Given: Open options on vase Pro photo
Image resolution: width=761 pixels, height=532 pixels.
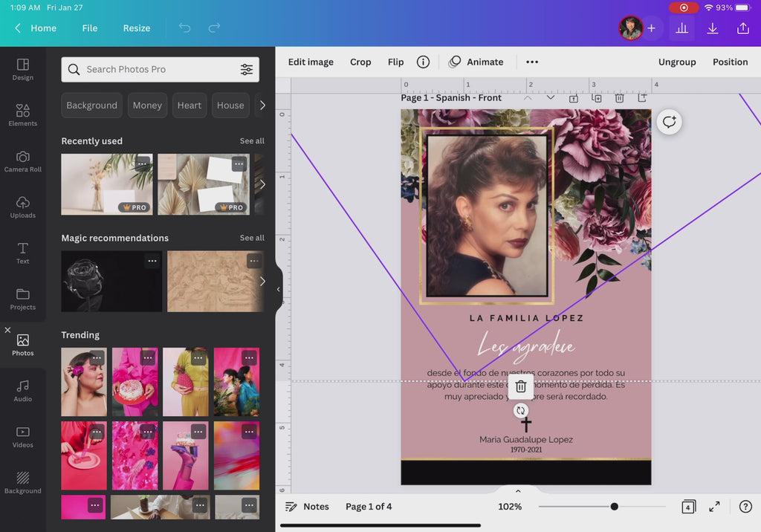Looking at the screenshot, I should [x=142, y=163].
